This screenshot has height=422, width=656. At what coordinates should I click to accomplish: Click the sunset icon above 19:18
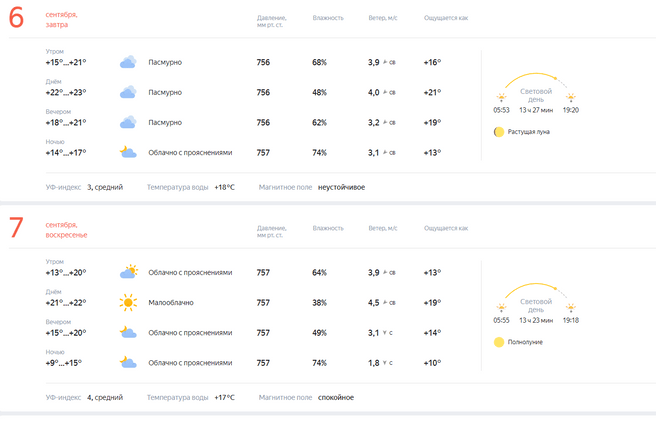[571, 308]
